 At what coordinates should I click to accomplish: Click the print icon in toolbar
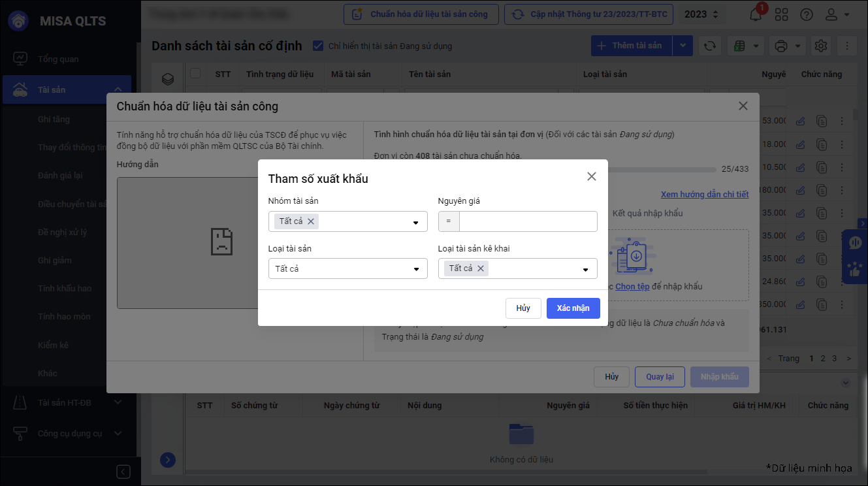[x=780, y=46]
